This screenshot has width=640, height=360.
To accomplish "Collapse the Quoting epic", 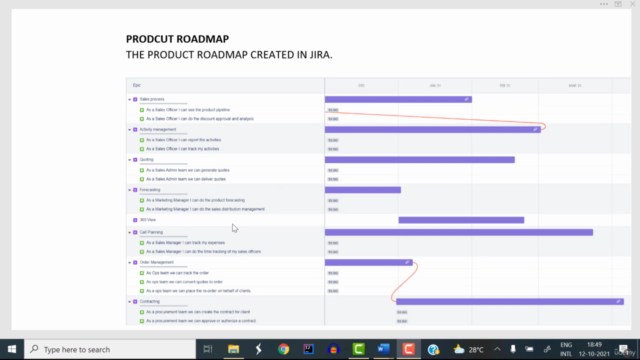I will (x=130, y=160).
